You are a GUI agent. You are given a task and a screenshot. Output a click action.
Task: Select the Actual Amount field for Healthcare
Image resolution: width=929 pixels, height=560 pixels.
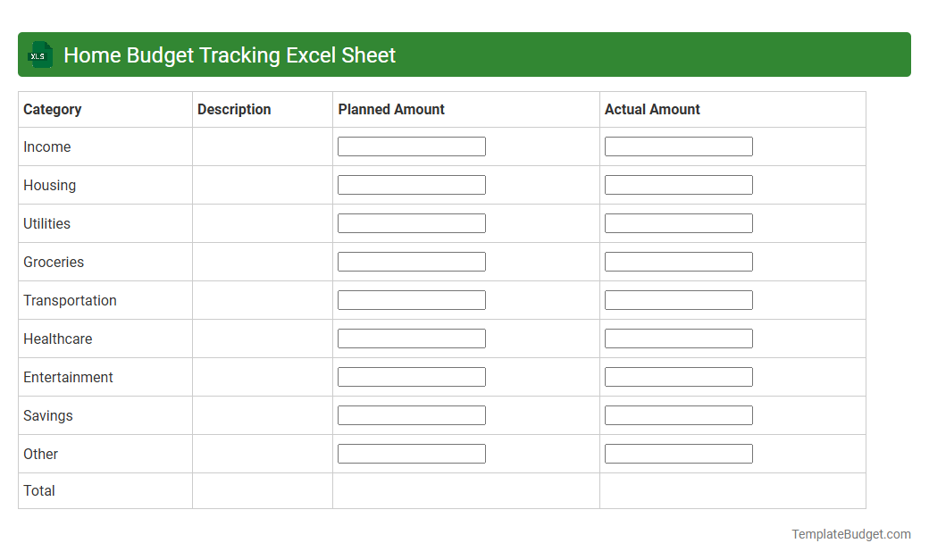coord(678,338)
